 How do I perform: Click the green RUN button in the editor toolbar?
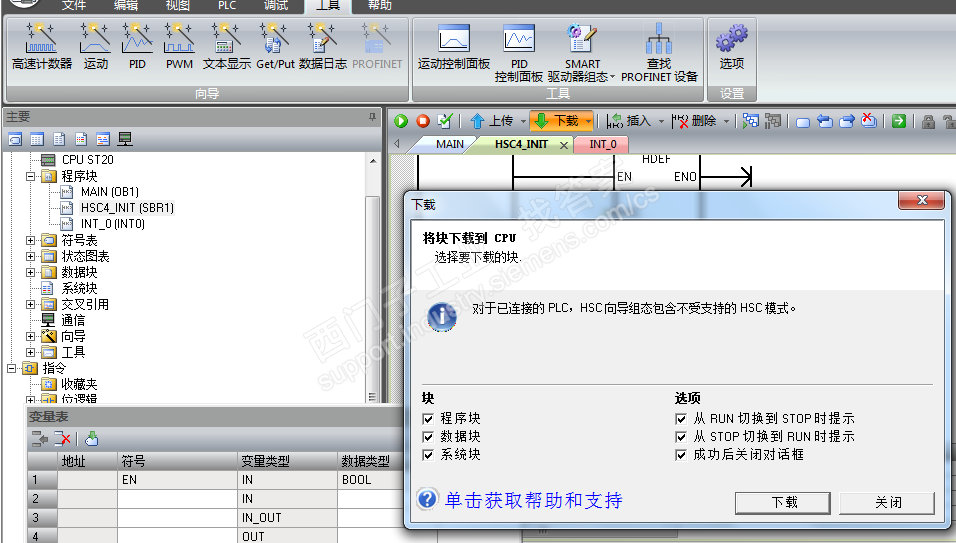pos(401,121)
